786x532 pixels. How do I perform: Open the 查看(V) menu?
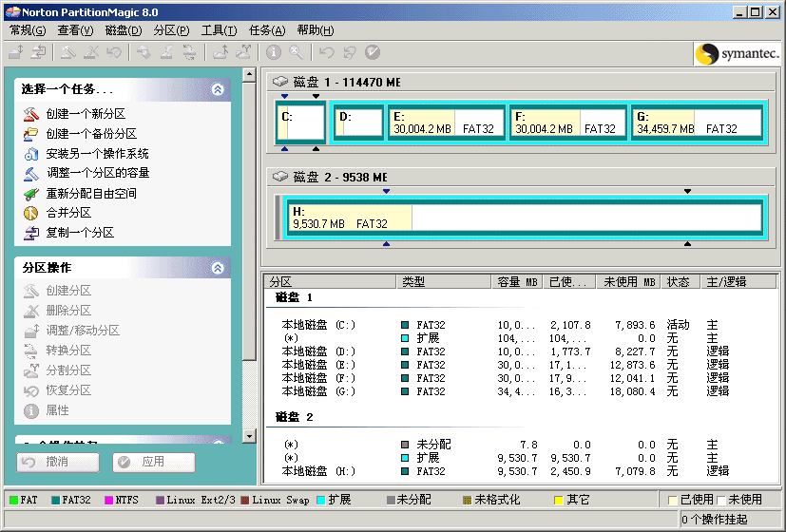pos(75,30)
